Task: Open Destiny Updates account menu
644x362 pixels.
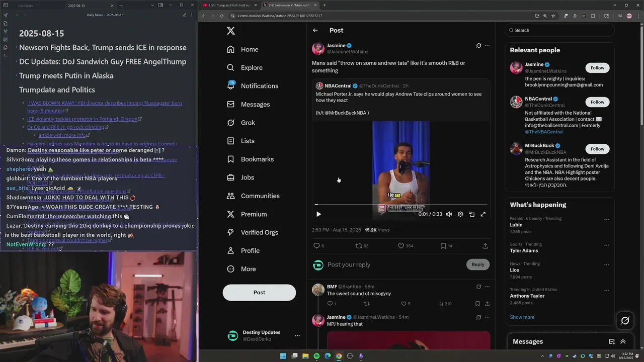Action: pos(297,335)
